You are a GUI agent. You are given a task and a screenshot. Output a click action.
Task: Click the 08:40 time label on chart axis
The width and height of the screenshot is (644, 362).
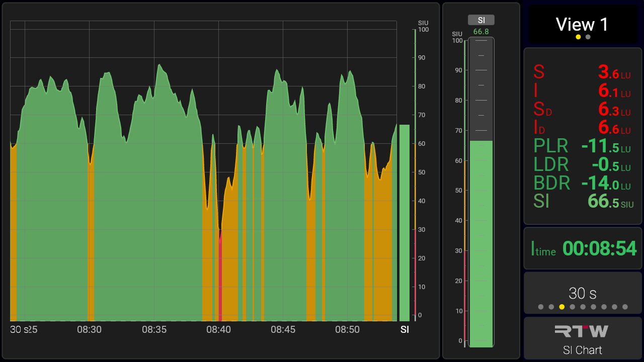click(x=218, y=330)
